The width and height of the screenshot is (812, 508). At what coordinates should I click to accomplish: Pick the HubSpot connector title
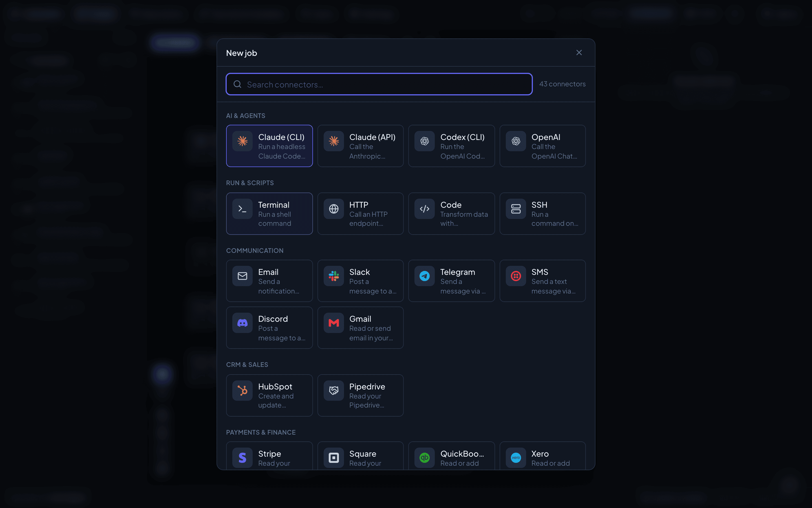click(275, 386)
